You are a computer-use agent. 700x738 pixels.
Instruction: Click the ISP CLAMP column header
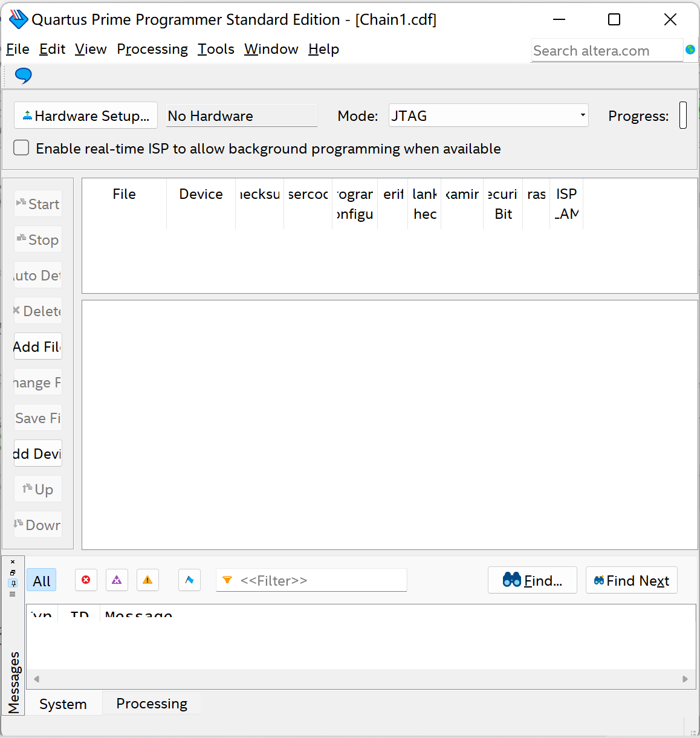pyautogui.click(x=566, y=204)
